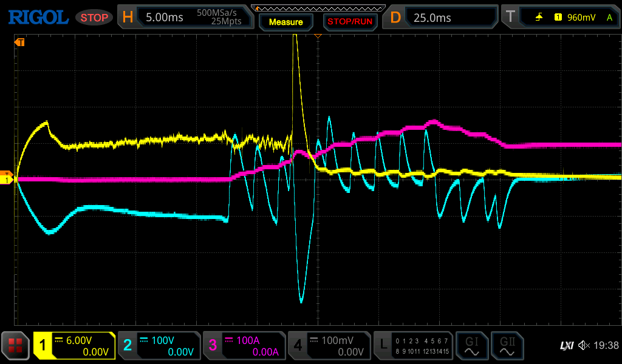Select the trigger position marker above the grid

(317, 36)
